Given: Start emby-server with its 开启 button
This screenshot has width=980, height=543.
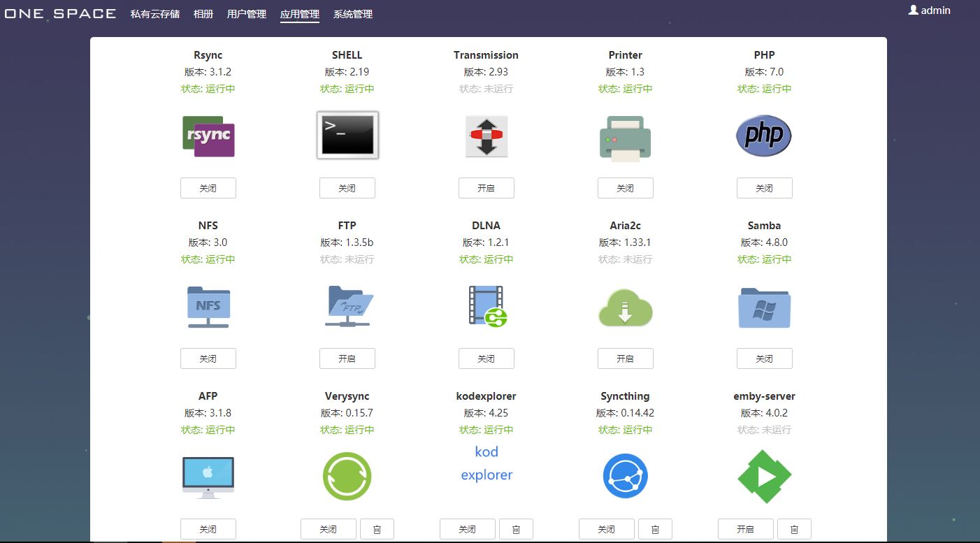Looking at the screenshot, I should coord(746,529).
